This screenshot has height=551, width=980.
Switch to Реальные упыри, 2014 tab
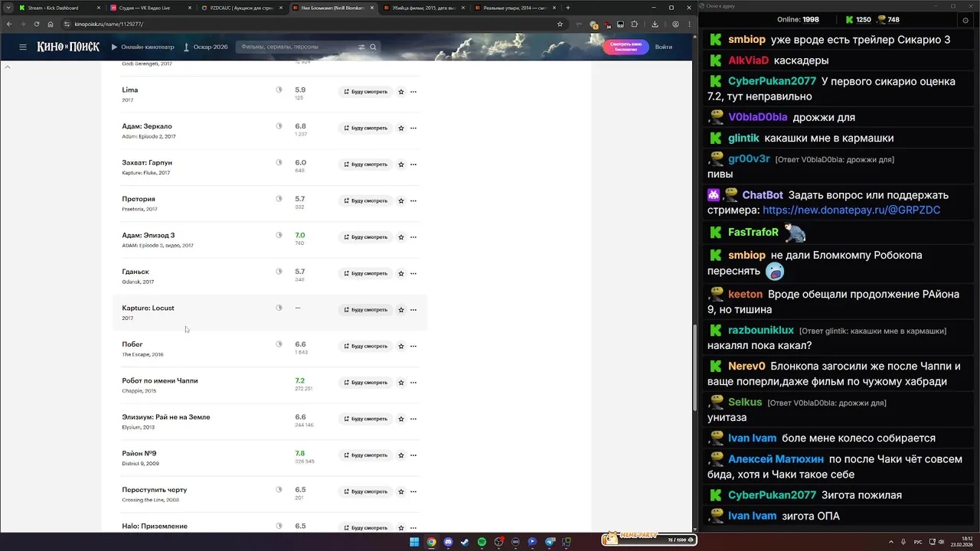(x=514, y=8)
